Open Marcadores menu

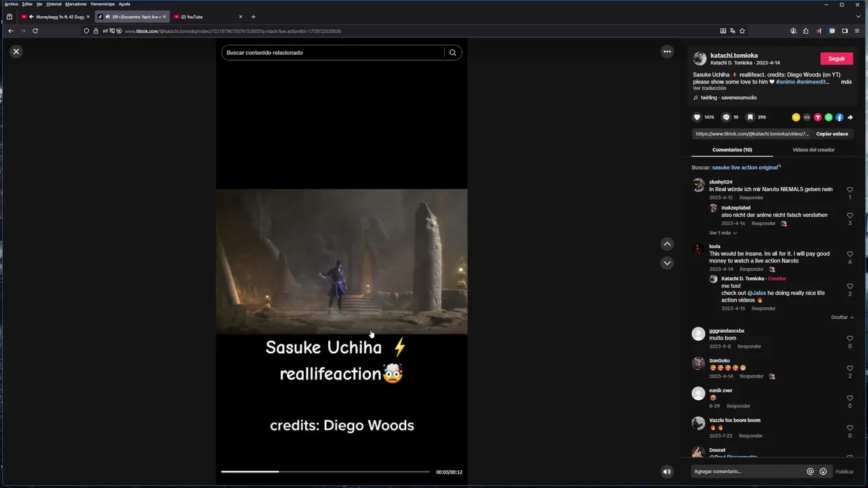tap(75, 4)
